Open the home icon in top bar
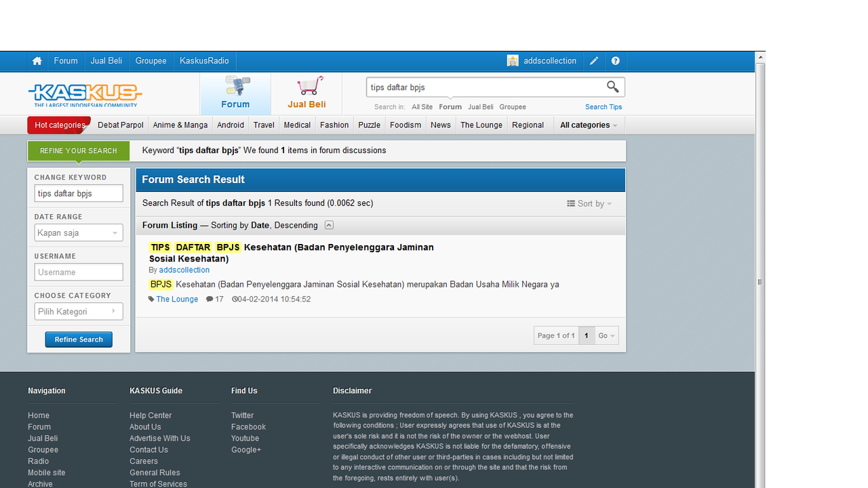This screenshot has width=868, height=488. point(37,61)
